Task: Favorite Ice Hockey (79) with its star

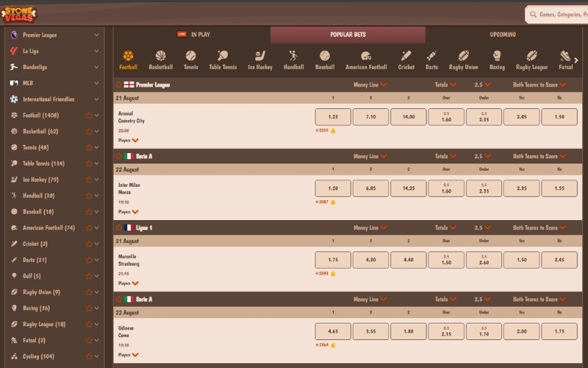Action: pyautogui.click(x=89, y=180)
